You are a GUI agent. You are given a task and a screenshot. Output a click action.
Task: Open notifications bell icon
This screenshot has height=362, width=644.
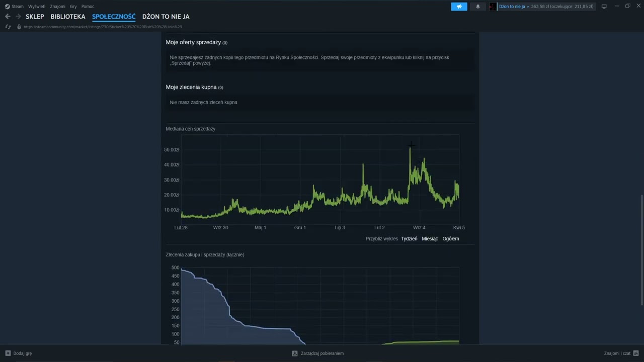[478, 7]
